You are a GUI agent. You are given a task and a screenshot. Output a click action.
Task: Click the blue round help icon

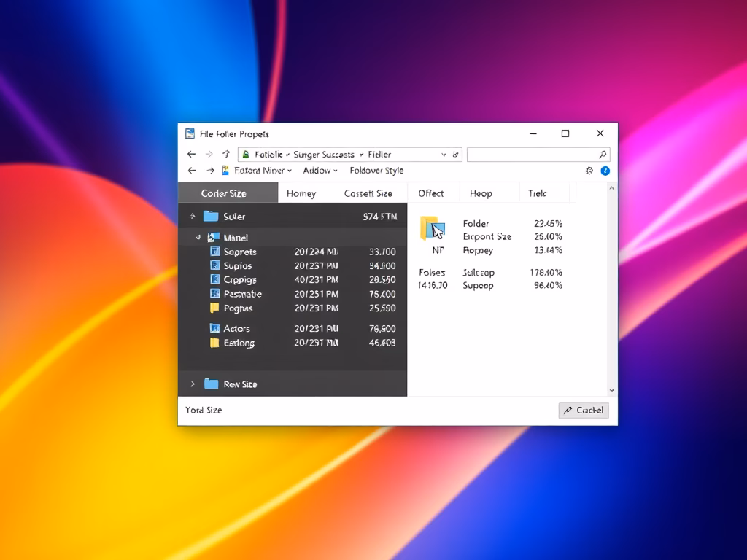[x=605, y=171]
